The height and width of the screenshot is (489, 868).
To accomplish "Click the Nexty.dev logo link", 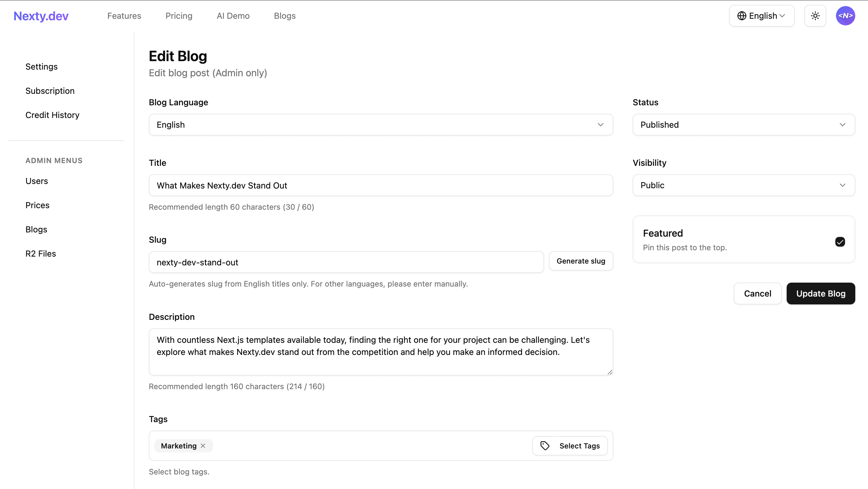I will pyautogui.click(x=41, y=16).
